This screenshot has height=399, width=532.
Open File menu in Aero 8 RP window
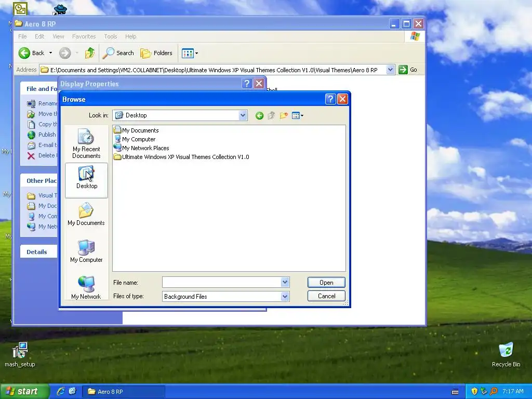22,36
